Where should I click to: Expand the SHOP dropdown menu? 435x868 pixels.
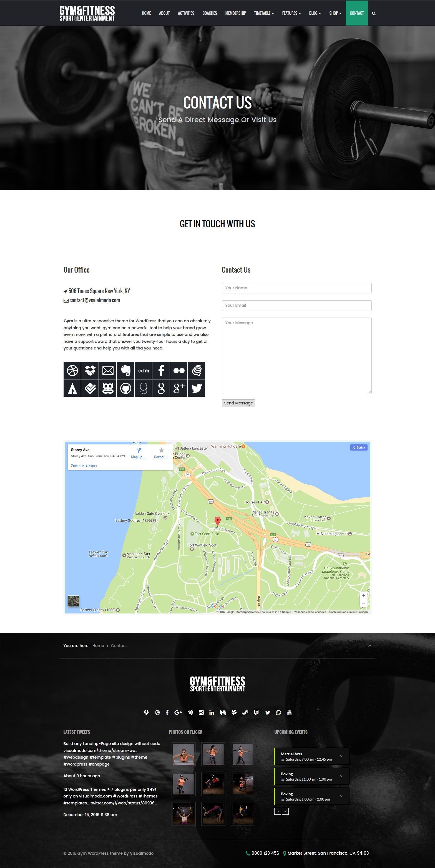click(x=335, y=13)
